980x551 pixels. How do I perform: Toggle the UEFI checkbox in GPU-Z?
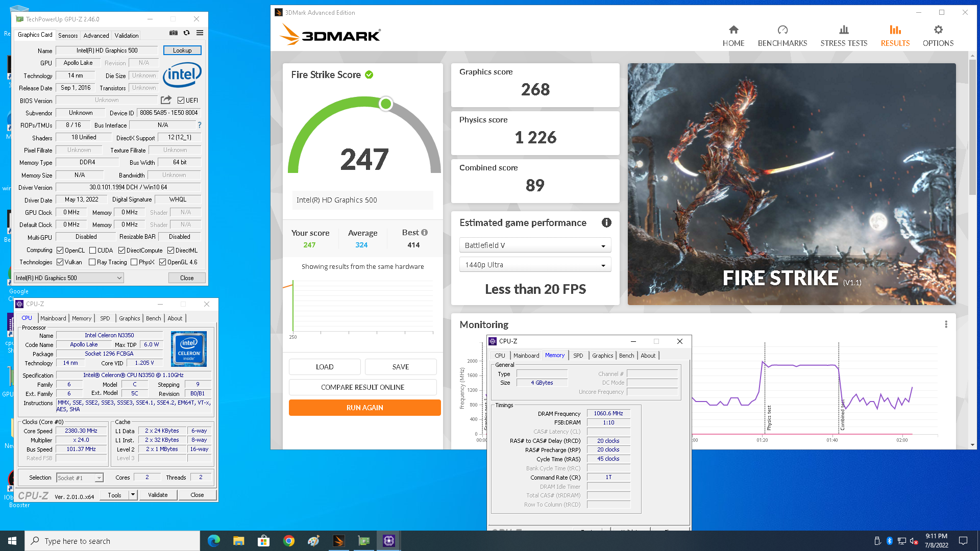[181, 101]
